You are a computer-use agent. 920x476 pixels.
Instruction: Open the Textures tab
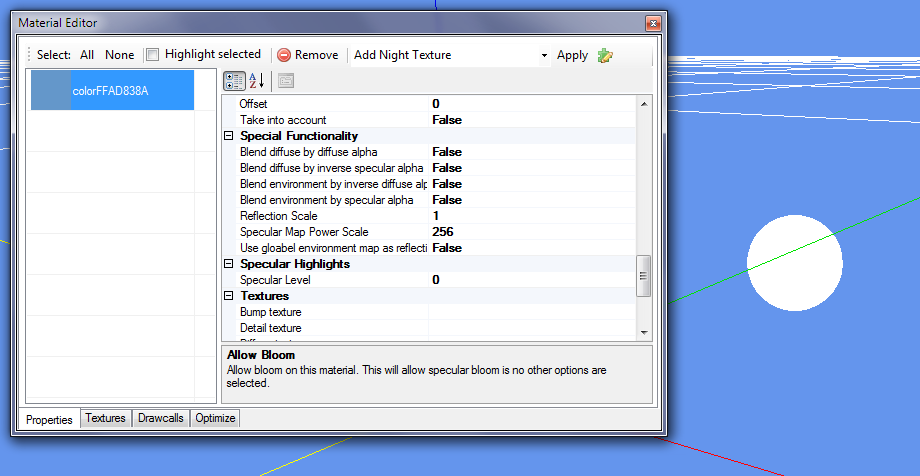pos(106,418)
